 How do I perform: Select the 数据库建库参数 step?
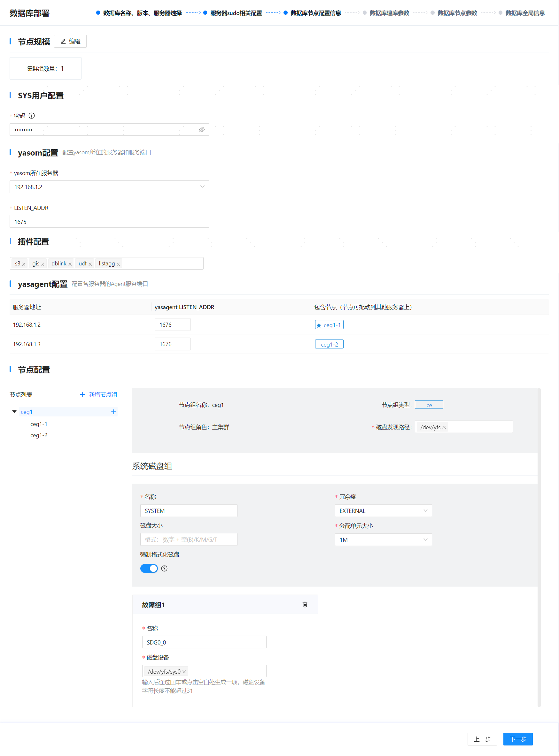click(388, 13)
